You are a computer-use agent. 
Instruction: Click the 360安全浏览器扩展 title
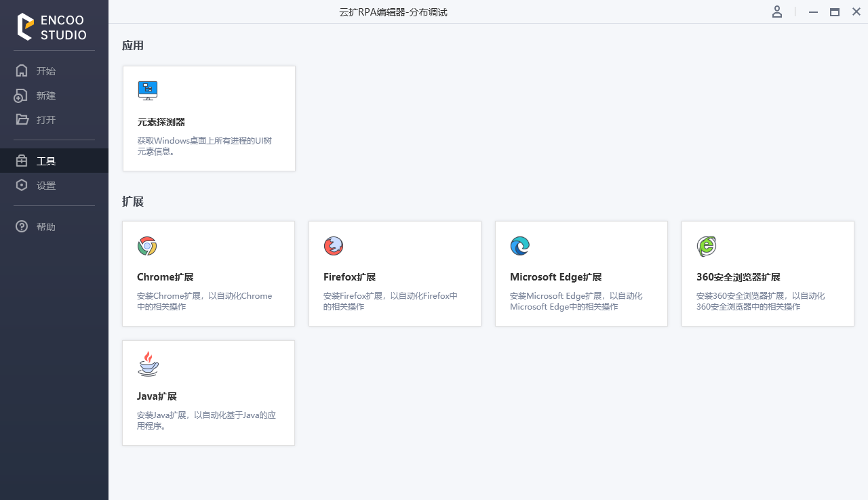tap(738, 277)
